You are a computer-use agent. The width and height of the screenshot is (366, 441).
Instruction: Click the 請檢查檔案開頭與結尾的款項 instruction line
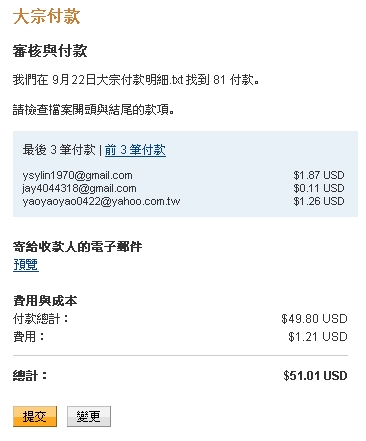[93, 110]
